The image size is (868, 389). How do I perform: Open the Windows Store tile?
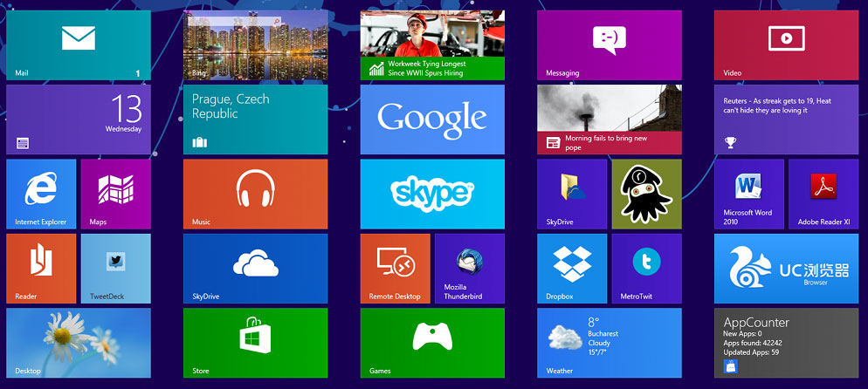pos(255,342)
